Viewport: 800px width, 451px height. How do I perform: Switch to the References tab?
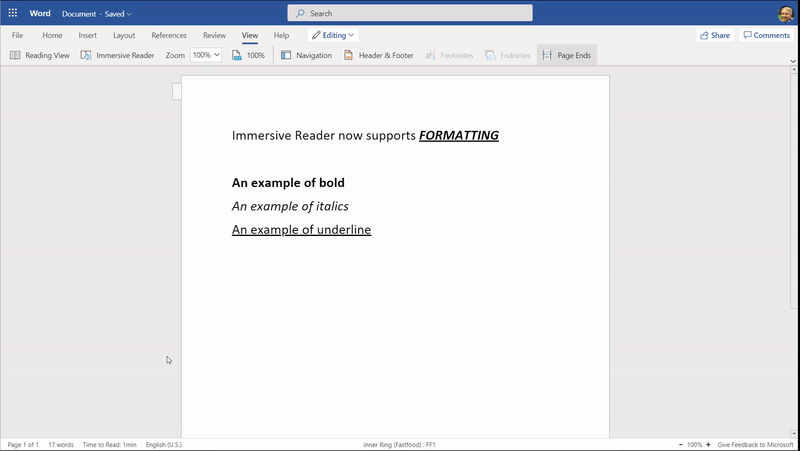tap(169, 35)
